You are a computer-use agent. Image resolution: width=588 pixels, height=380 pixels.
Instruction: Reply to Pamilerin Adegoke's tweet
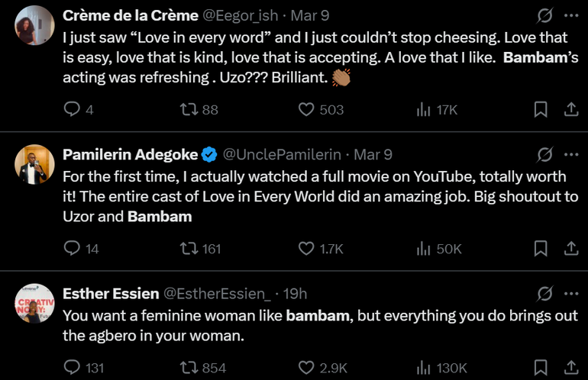click(x=72, y=249)
